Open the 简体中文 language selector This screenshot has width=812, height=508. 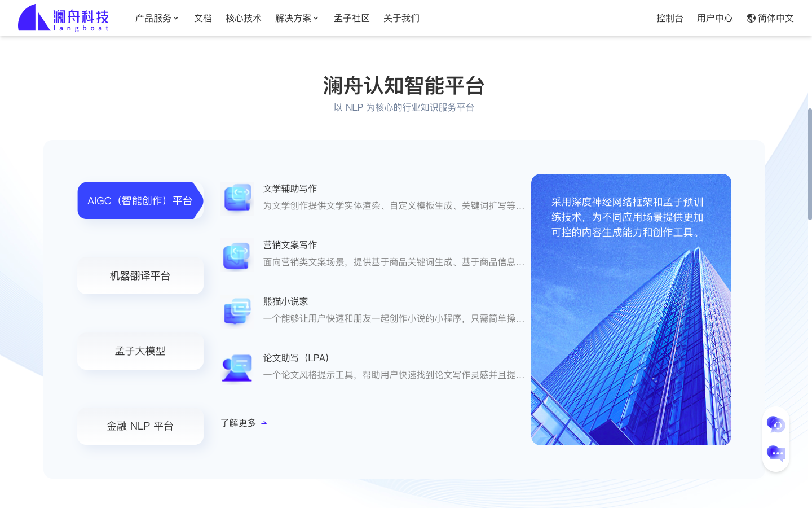[770, 18]
